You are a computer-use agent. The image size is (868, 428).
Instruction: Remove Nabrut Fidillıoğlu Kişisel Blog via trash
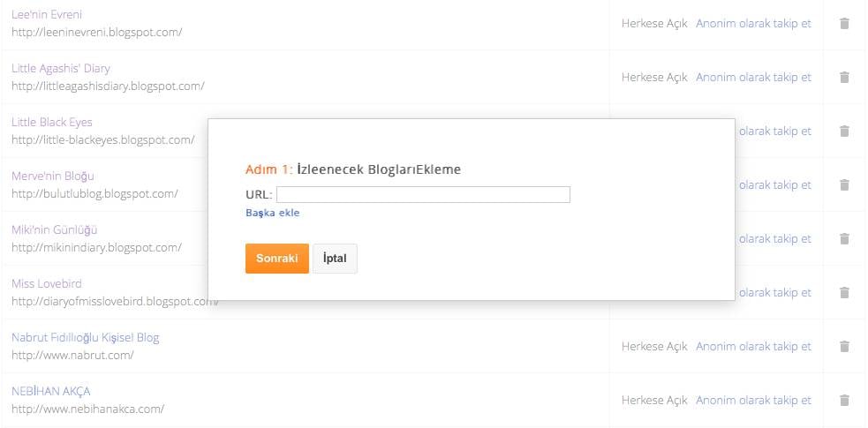tap(844, 347)
